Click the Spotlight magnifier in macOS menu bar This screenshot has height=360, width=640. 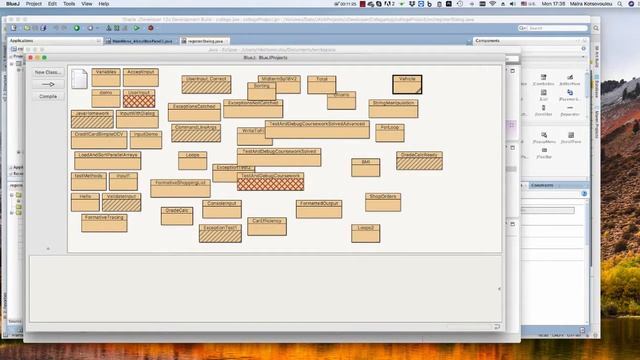[620, 4]
